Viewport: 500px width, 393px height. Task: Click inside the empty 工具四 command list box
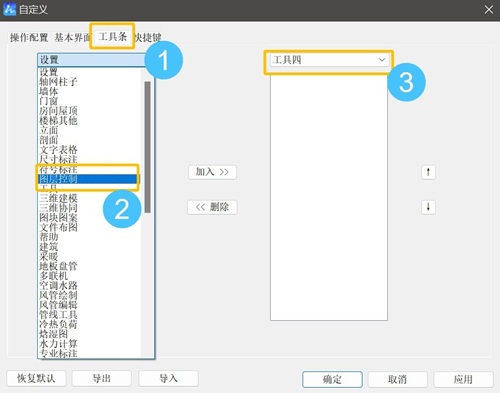click(x=329, y=197)
